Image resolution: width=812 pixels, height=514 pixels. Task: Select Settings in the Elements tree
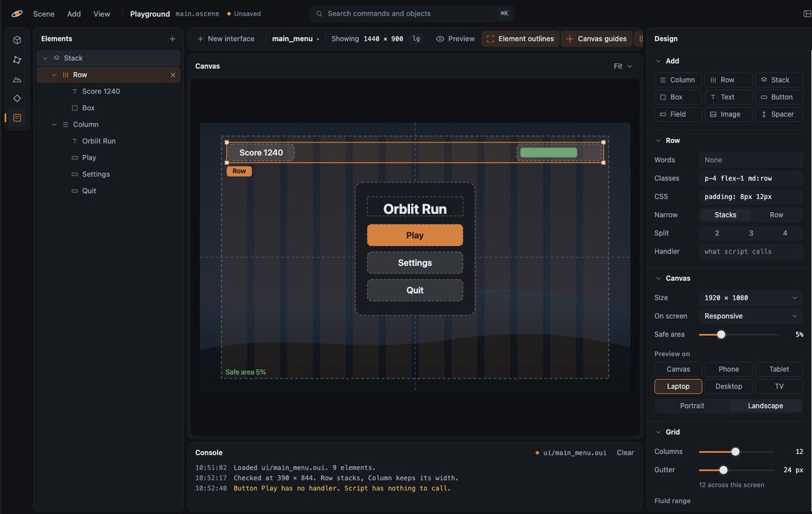108,174
